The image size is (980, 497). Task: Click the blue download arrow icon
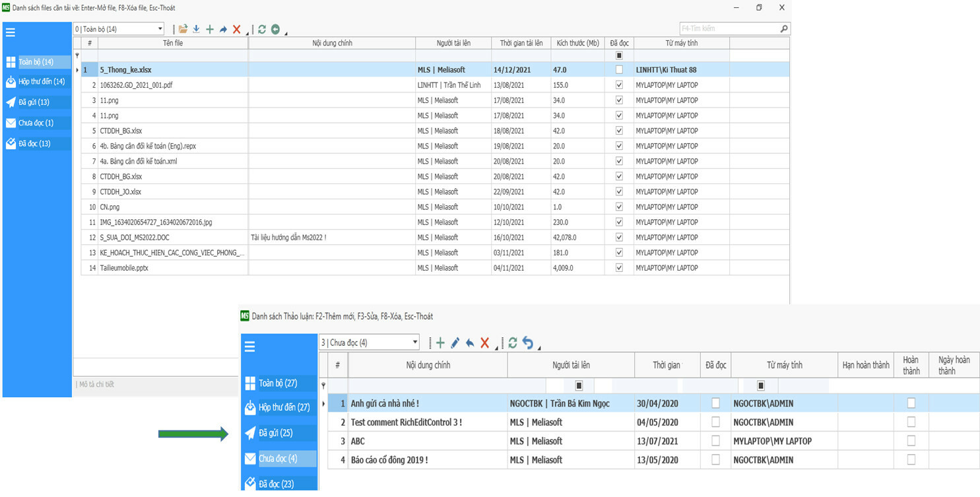(x=196, y=29)
